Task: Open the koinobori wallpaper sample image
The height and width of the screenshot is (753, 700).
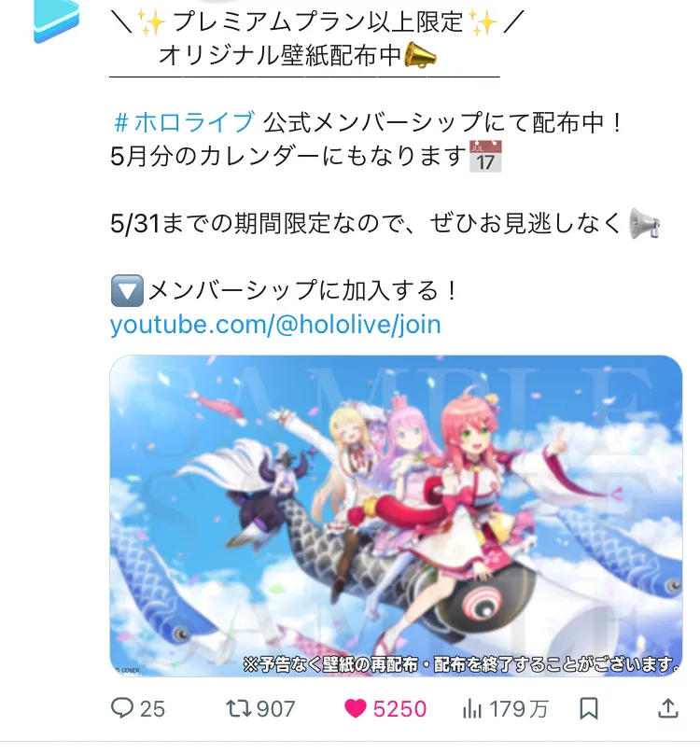Action: click(396, 516)
